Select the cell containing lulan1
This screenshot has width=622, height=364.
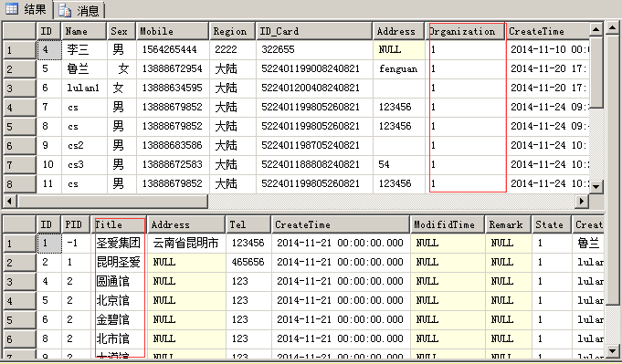coord(84,88)
